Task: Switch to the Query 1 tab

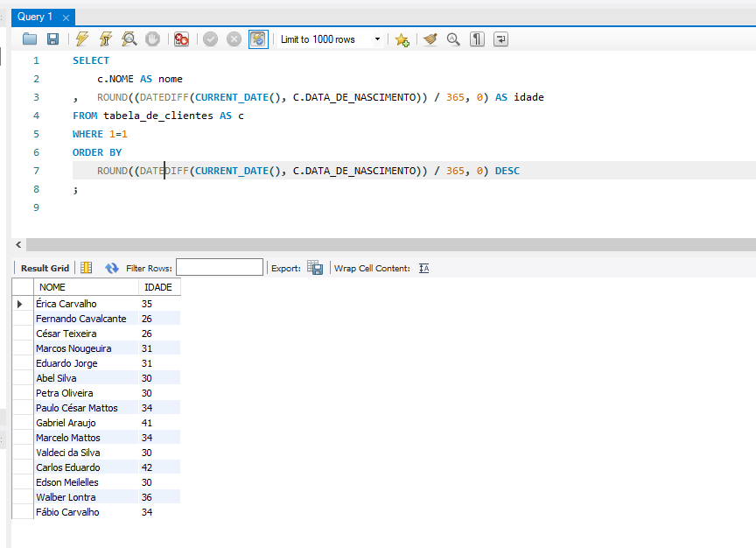Action: 35,17
